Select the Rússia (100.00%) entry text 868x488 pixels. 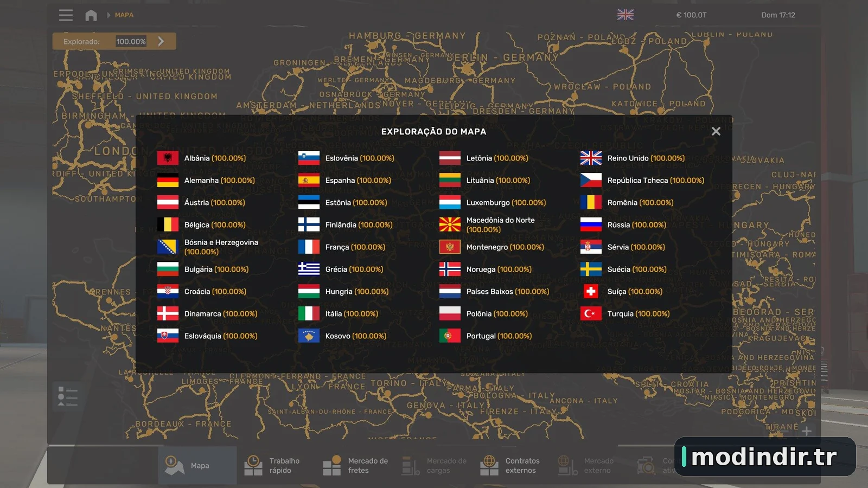pos(637,224)
